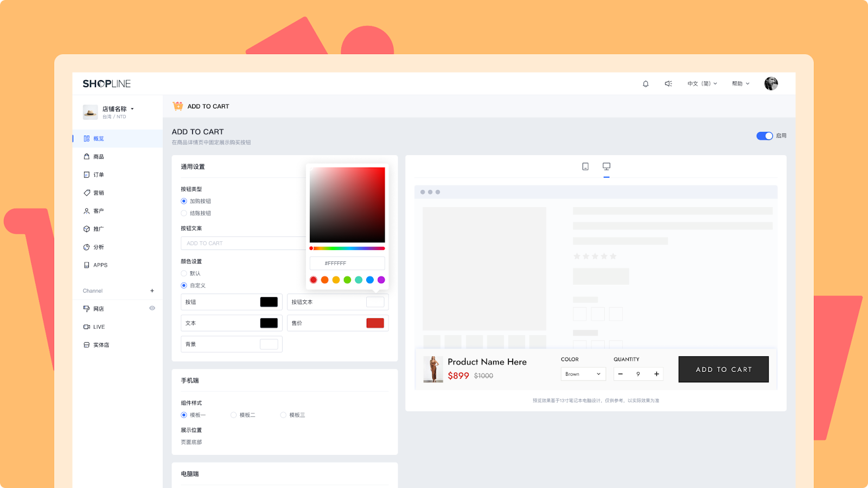Toggle the 网店 visibility eye icon
The height and width of the screenshot is (488, 868).
tap(152, 309)
